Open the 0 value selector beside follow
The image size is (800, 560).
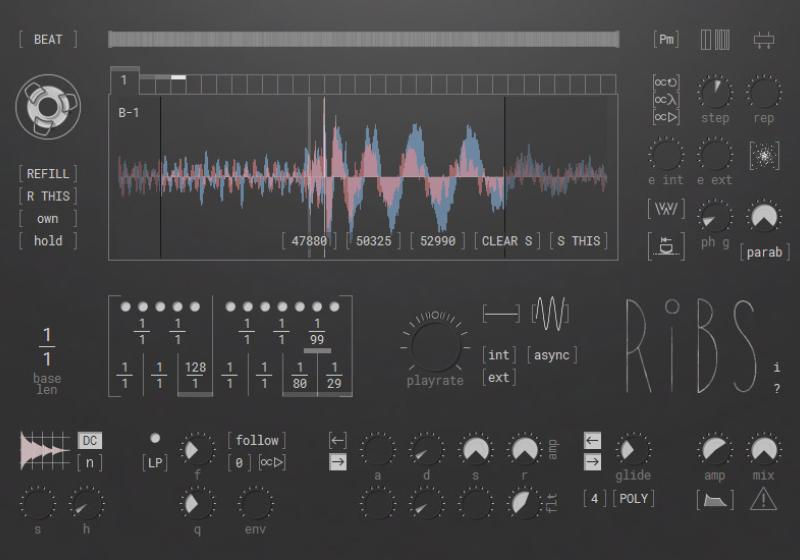click(x=239, y=463)
